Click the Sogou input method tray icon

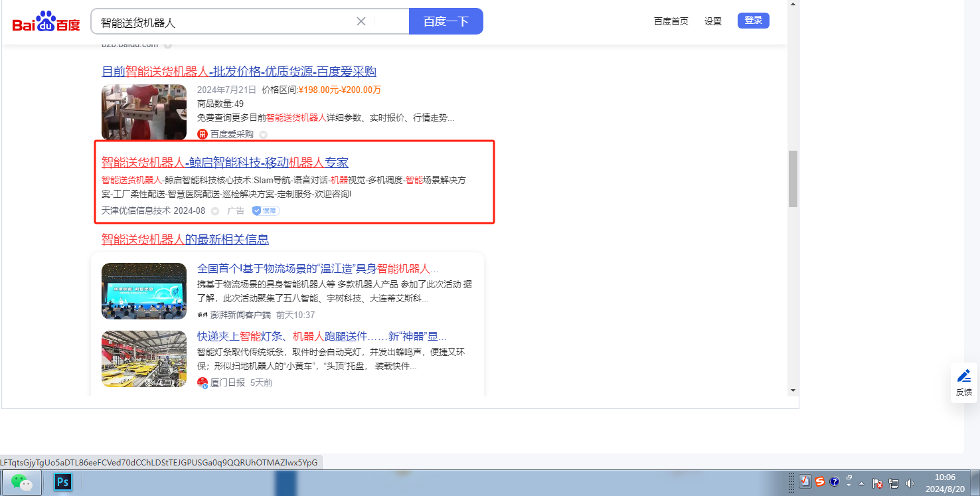pos(820,481)
